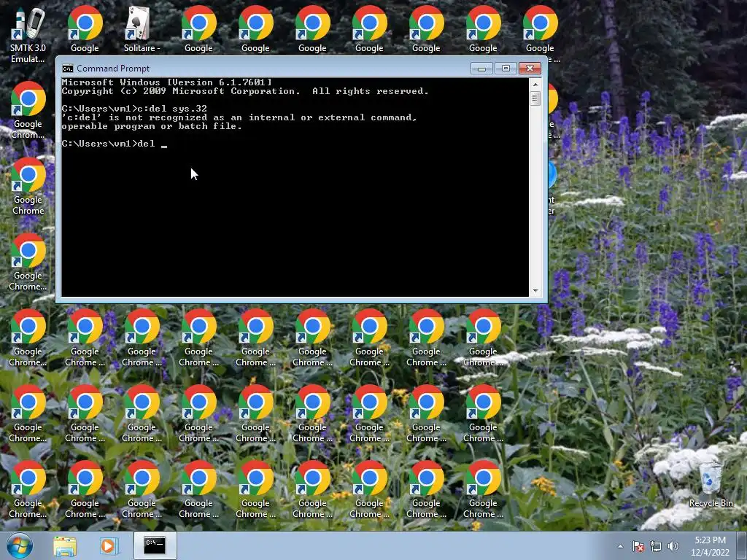Select the Recycle Bin desktop icon
Image resolution: width=747 pixels, height=560 pixels.
(x=711, y=484)
